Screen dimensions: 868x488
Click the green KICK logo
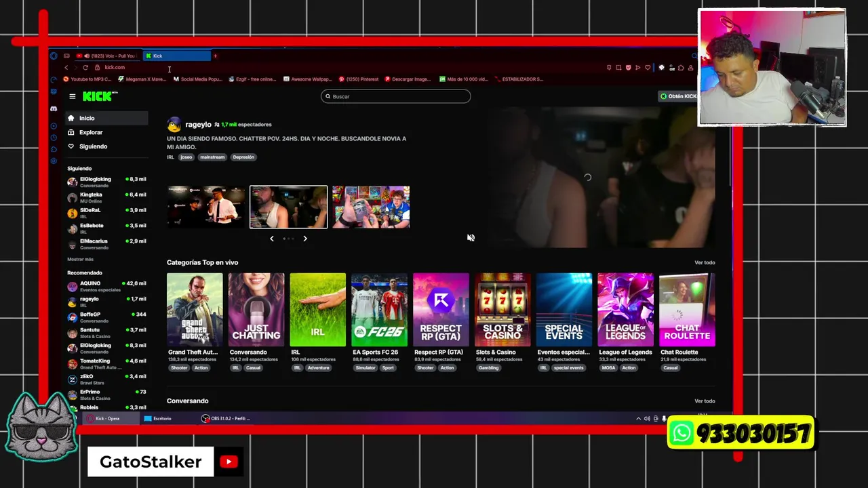(99, 96)
